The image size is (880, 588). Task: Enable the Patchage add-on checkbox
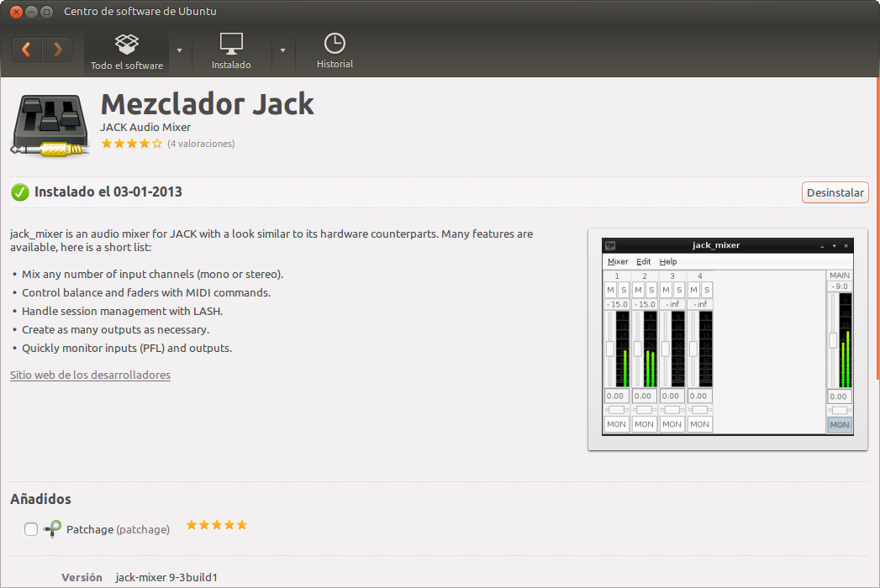(x=30, y=529)
